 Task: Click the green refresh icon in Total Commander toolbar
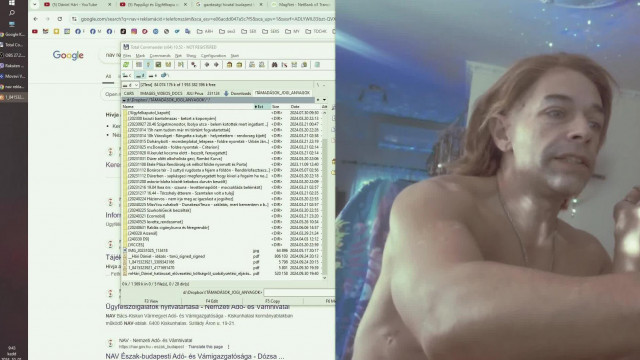tap(126, 65)
